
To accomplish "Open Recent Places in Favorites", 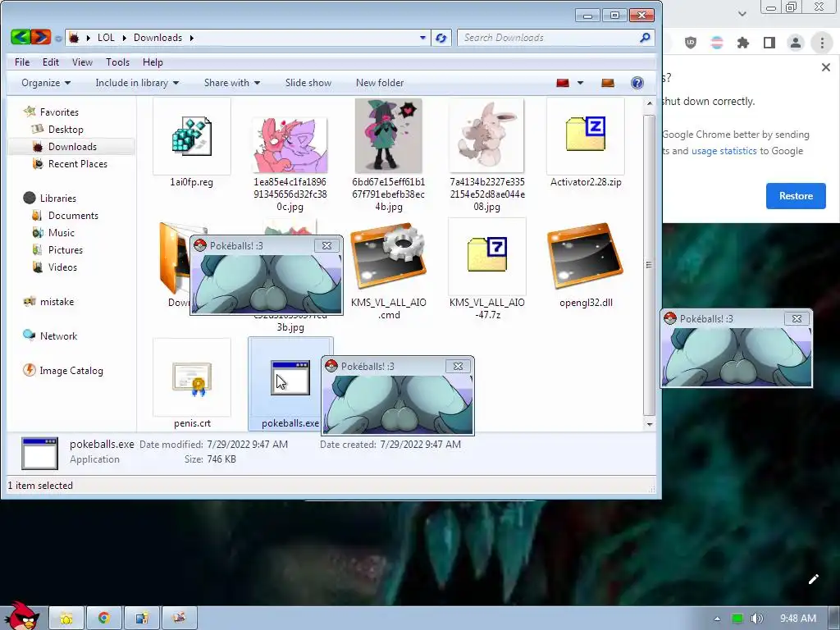I will coord(78,164).
